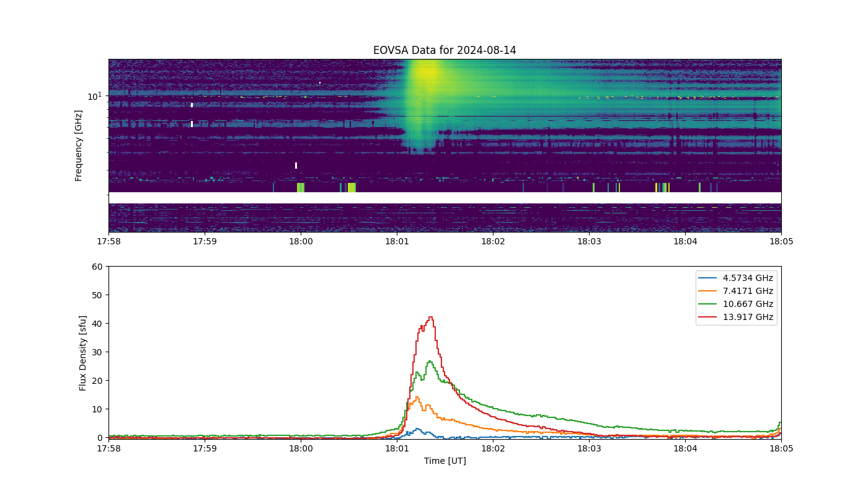
Task: Click the 10¹ frequency tick label
Action: 94,96
